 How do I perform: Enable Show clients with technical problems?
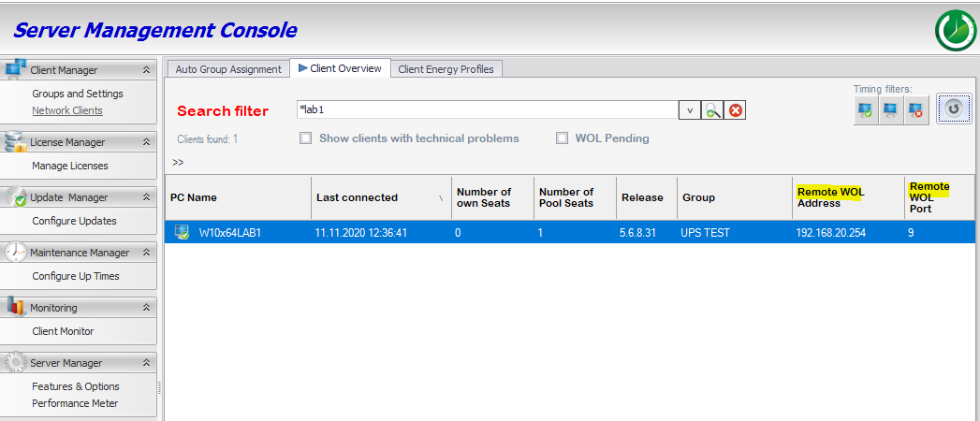click(x=306, y=138)
